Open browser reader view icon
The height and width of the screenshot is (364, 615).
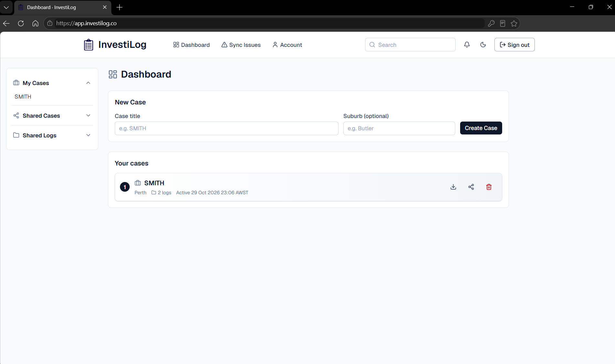(x=502, y=23)
